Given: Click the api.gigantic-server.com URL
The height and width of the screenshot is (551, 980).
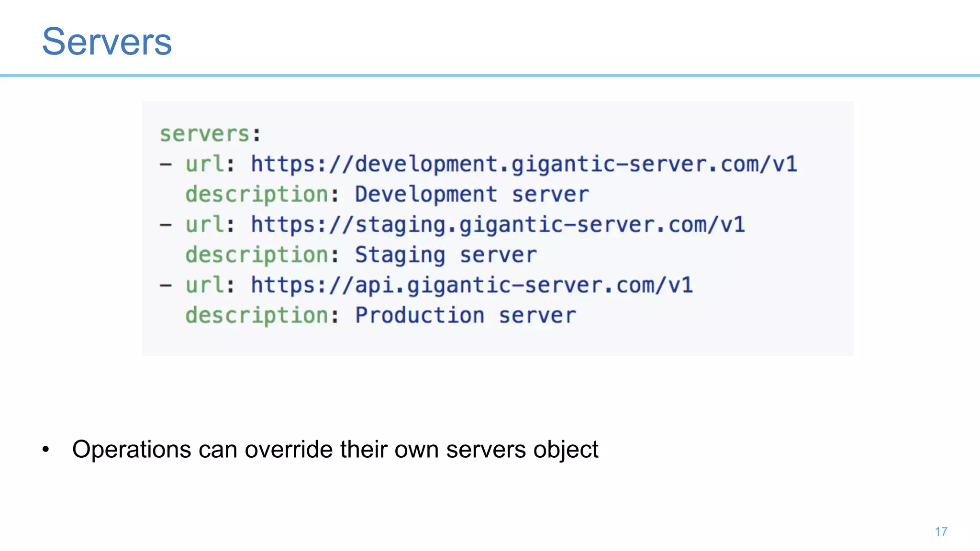Looking at the screenshot, I should [x=472, y=286].
